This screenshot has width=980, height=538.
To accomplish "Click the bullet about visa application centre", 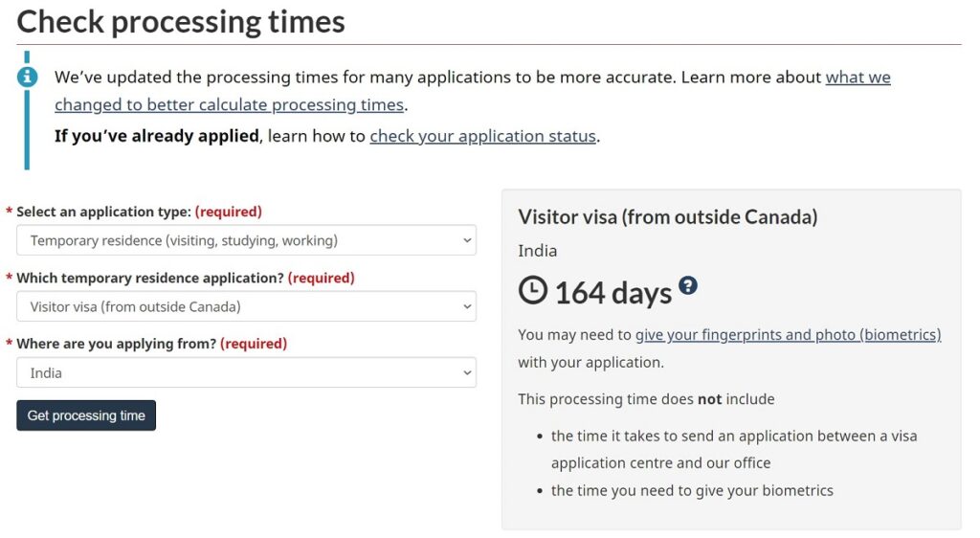I will 733,449.
